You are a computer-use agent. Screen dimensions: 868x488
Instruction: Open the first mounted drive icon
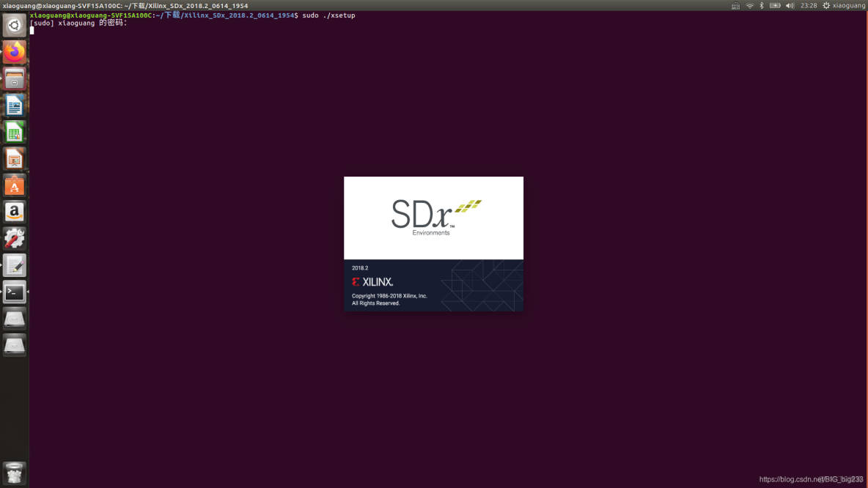tap(15, 318)
